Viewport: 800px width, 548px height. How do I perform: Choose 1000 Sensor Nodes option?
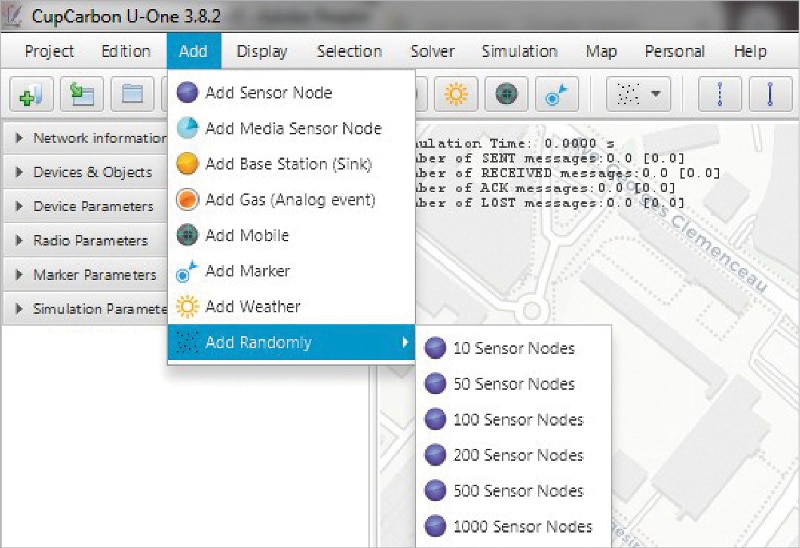pyautogui.click(x=521, y=527)
